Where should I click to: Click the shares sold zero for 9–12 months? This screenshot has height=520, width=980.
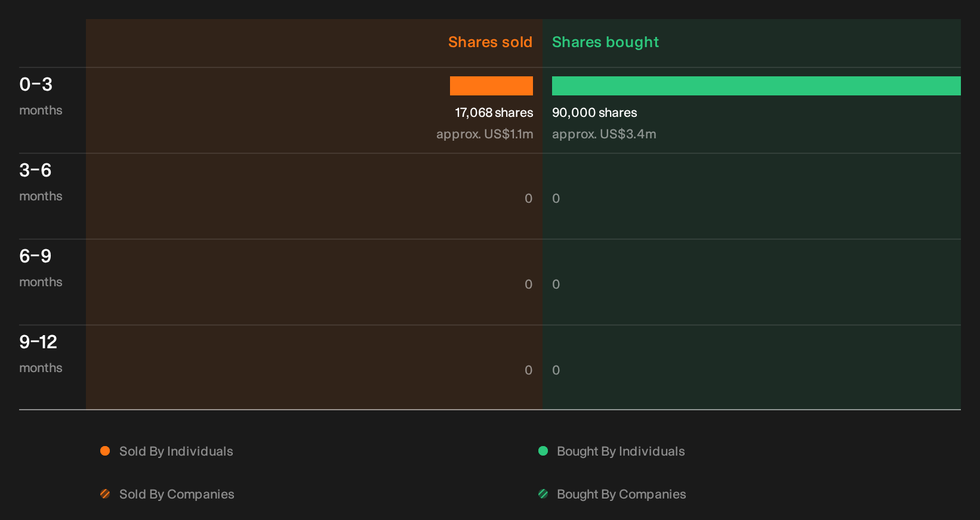click(529, 370)
